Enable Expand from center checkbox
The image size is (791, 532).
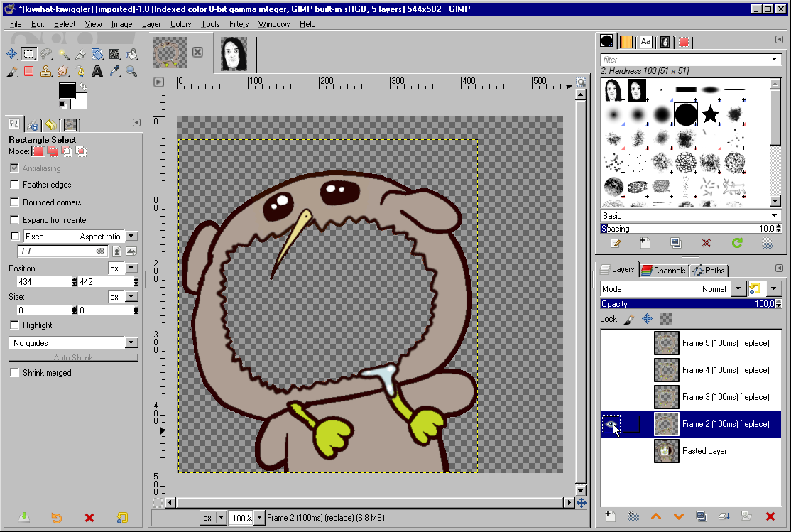tap(15, 220)
